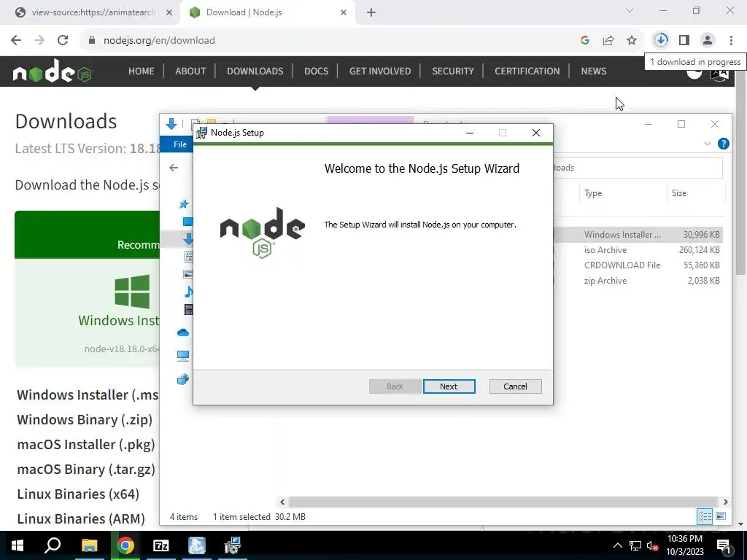
Task: Show hidden tray icons chevron
Action: pyautogui.click(x=617, y=545)
